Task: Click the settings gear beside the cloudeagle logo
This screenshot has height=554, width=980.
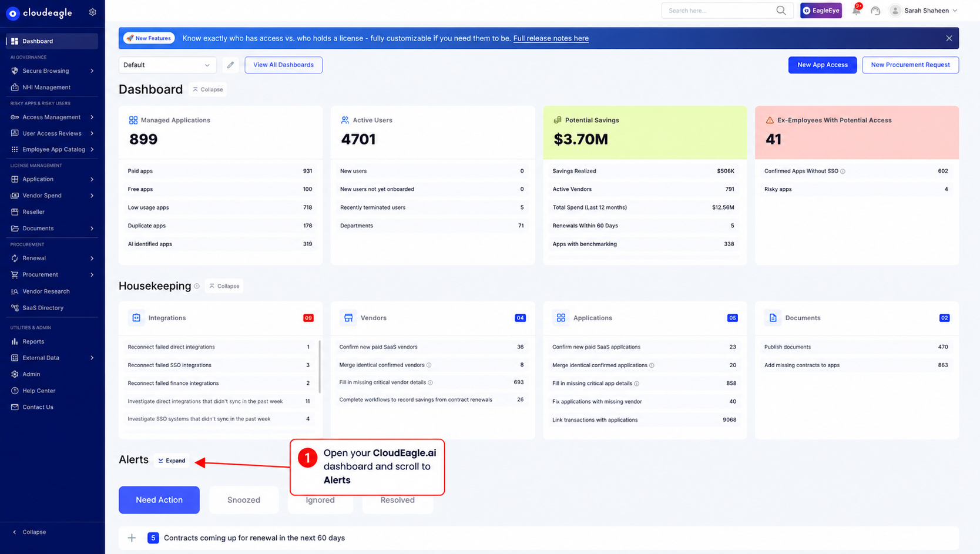Action: pyautogui.click(x=92, y=12)
